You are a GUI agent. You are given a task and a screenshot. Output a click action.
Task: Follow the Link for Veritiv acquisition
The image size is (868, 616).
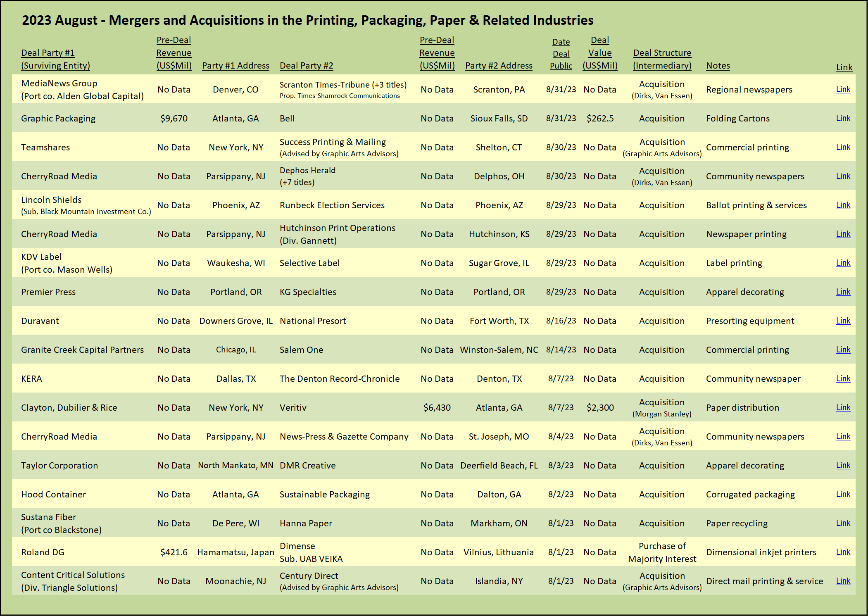[843, 407]
